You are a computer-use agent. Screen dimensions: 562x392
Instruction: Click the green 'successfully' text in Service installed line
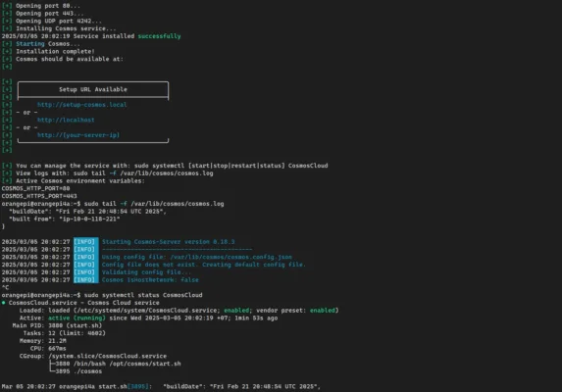click(159, 36)
